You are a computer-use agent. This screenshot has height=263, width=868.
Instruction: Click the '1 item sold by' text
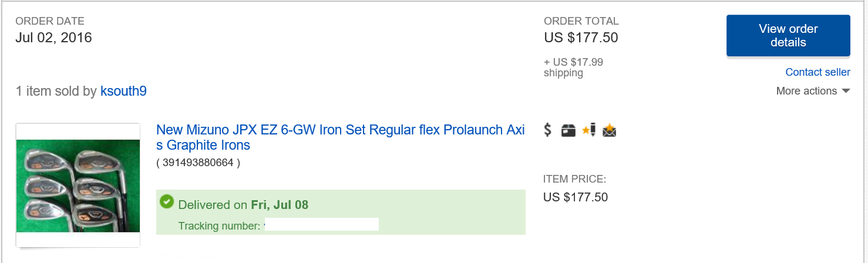coord(56,91)
